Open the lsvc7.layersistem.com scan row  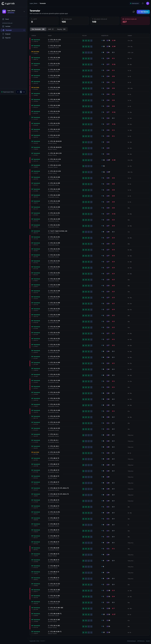coord(90,232)
